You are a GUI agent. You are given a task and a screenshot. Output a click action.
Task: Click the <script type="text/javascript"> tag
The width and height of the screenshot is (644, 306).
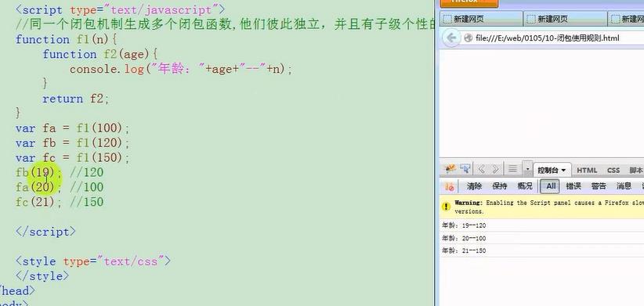tap(121, 10)
